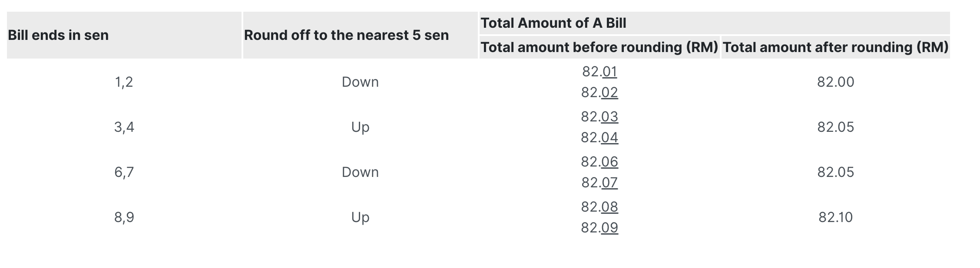This screenshot has height=268, width=980.
Task: Click the underlined 82.01 amount
Action: coord(599,72)
